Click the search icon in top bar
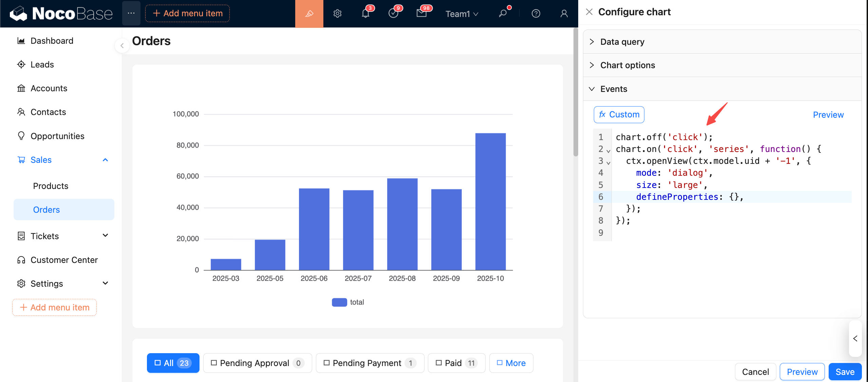The width and height of the screenshot is (868, 382). (x=503, y=14)
